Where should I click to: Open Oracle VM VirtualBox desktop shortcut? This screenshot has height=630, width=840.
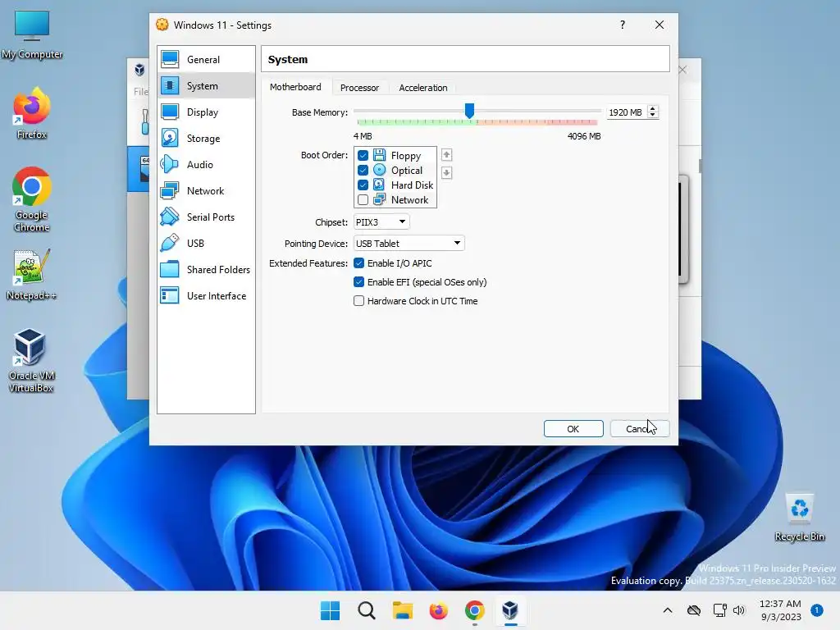(x=31, y=360)
